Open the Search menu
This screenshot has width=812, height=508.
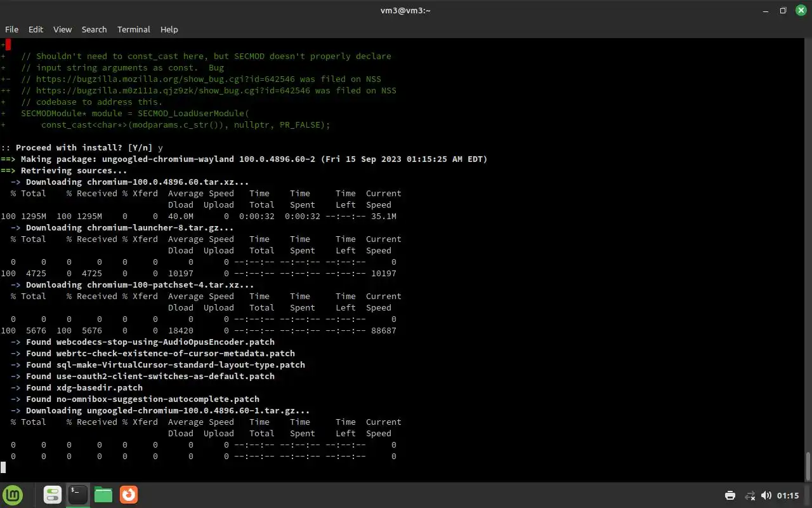[x=94, y=29]
